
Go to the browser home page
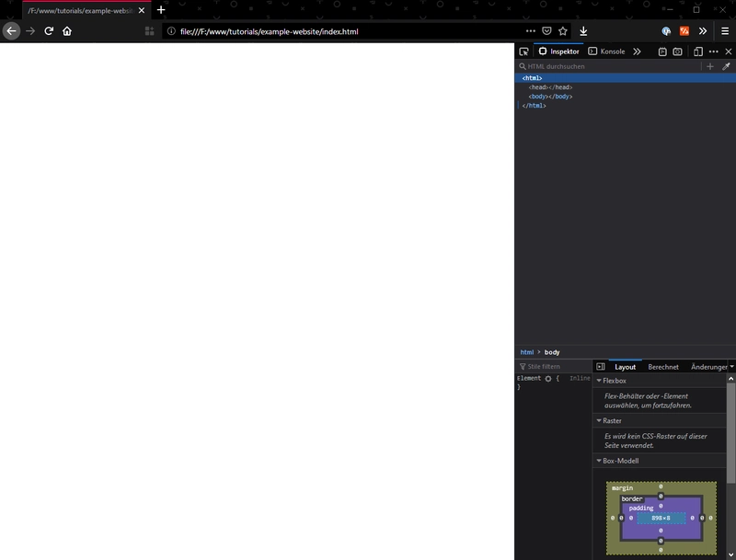tap(67, 30)
